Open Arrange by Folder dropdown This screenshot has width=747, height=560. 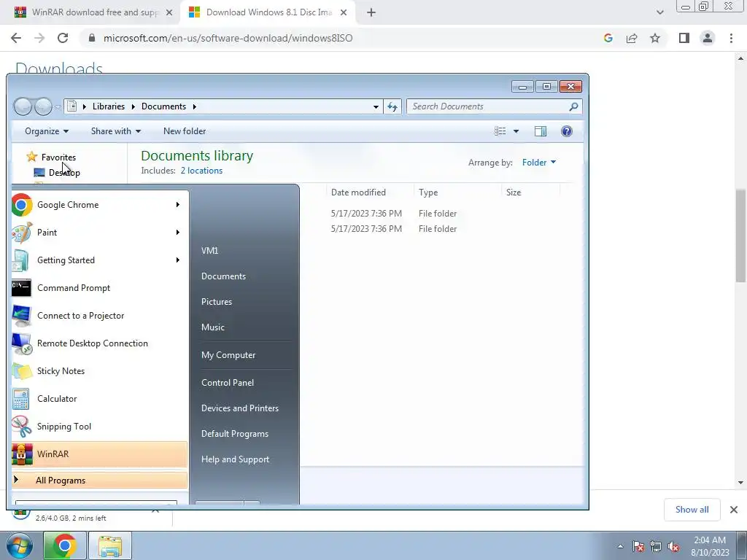point(539,163)
